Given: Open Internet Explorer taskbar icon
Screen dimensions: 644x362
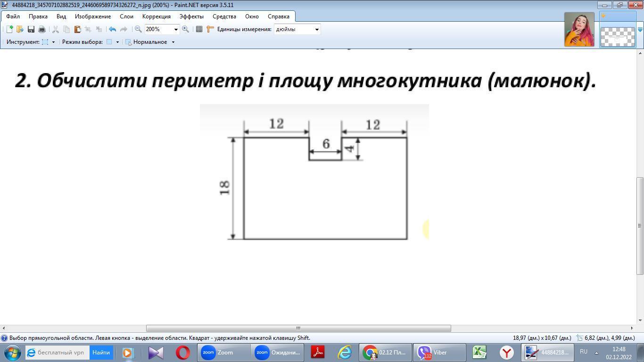Looking at the screenshot, I should pos(345,353).
